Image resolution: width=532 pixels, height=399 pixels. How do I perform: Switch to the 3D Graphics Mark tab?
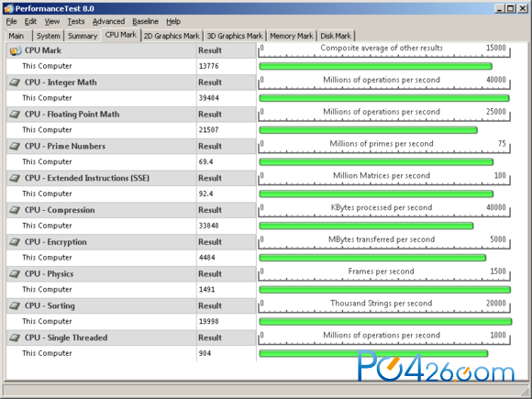[235, 36]
